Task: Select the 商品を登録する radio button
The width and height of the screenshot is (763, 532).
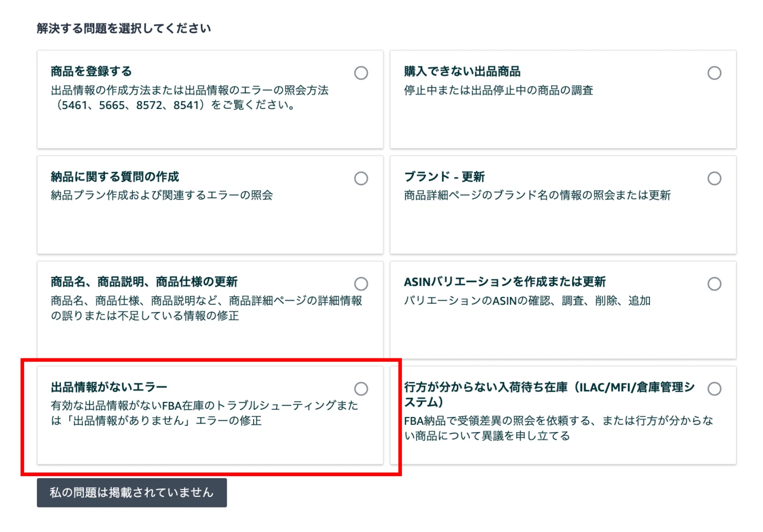Action: point(361,73)
